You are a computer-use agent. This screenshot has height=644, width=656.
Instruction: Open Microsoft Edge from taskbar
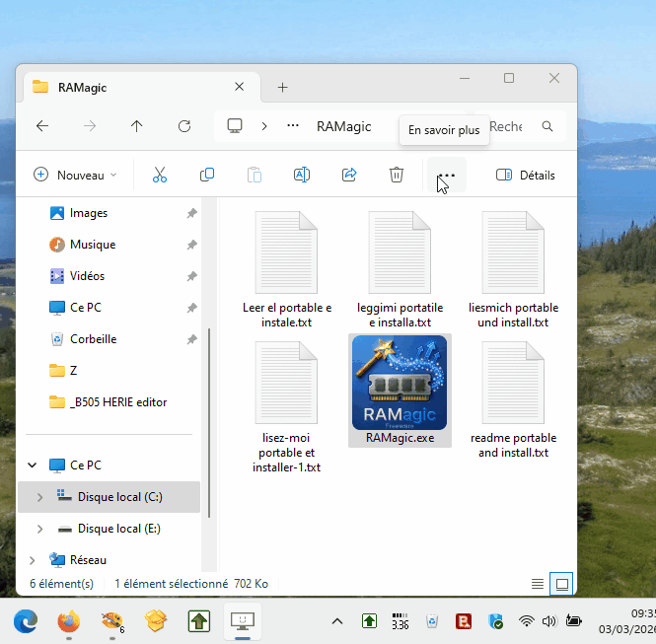tap(26, 621)
